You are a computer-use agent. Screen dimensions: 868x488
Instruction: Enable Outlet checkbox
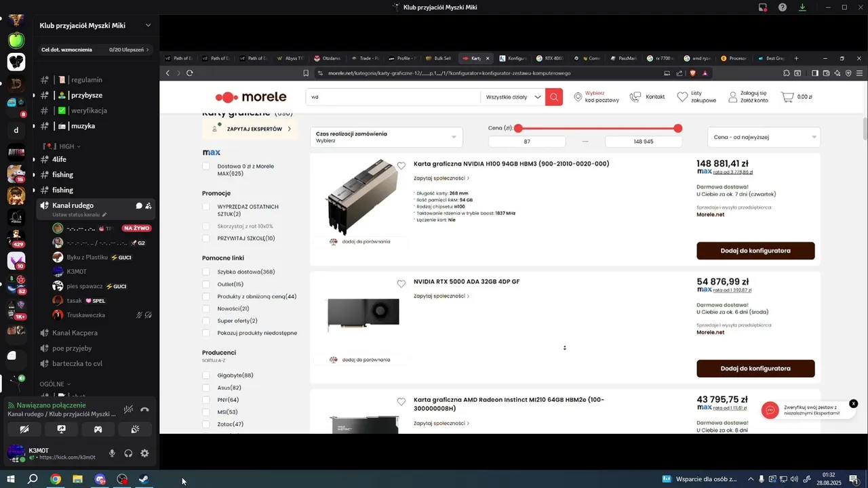click(x=206, y=284)
